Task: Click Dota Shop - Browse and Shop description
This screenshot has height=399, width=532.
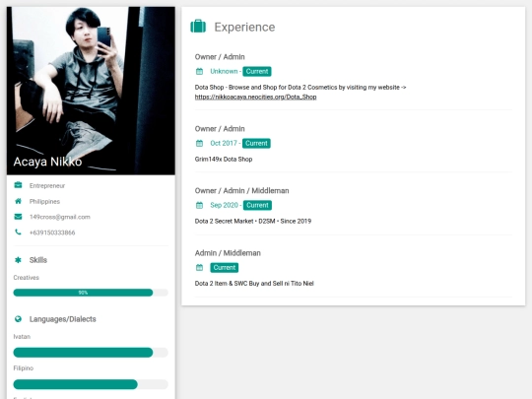Action: pyautogui.click(x=300, y=88)
